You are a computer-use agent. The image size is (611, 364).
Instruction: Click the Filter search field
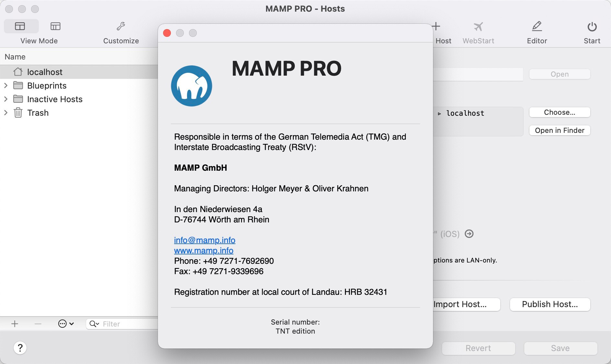(122, 324)
